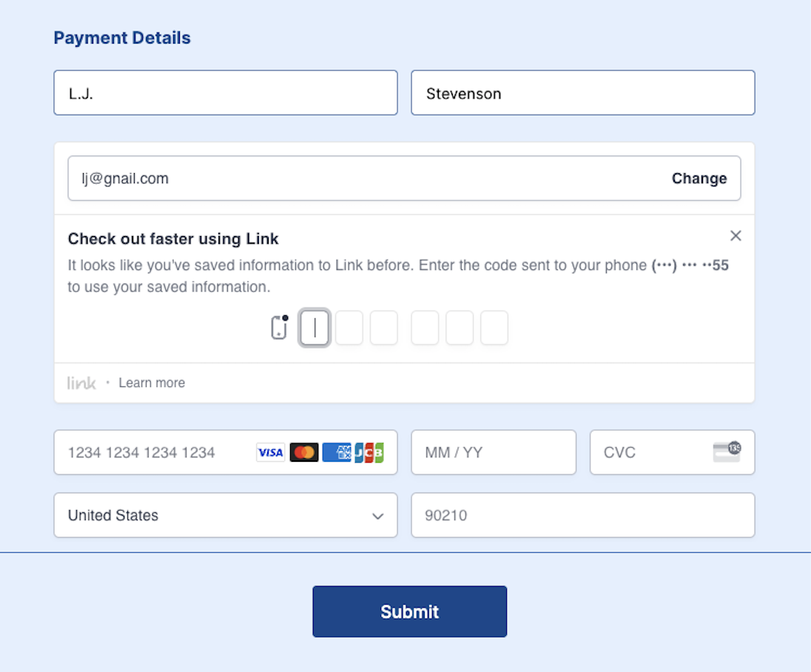Viewport: 811px width, 672px height.
Task: Click the Stevenson last name field
Action: [x=582, y=93]
